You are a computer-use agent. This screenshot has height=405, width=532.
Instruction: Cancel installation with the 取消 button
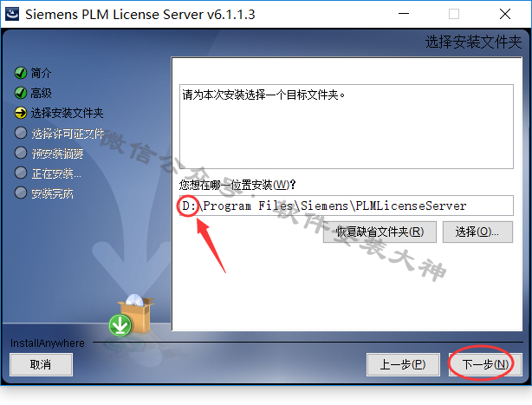[41, 364]
